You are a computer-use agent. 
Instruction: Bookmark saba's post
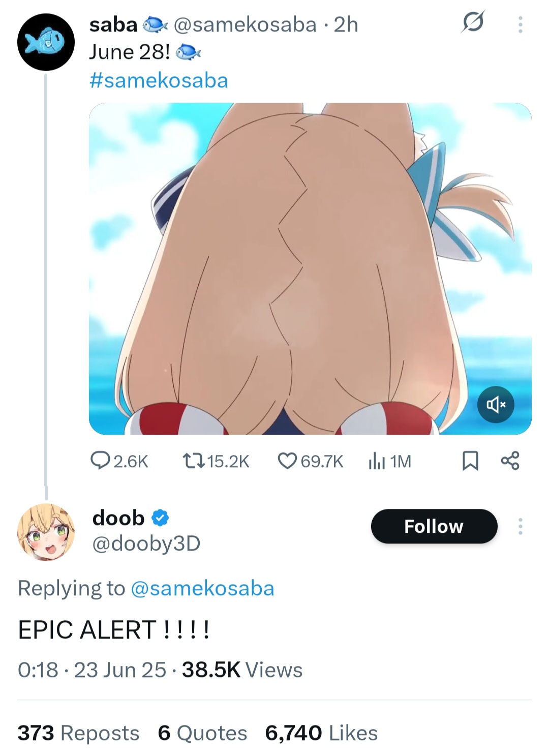pos(470,461)
